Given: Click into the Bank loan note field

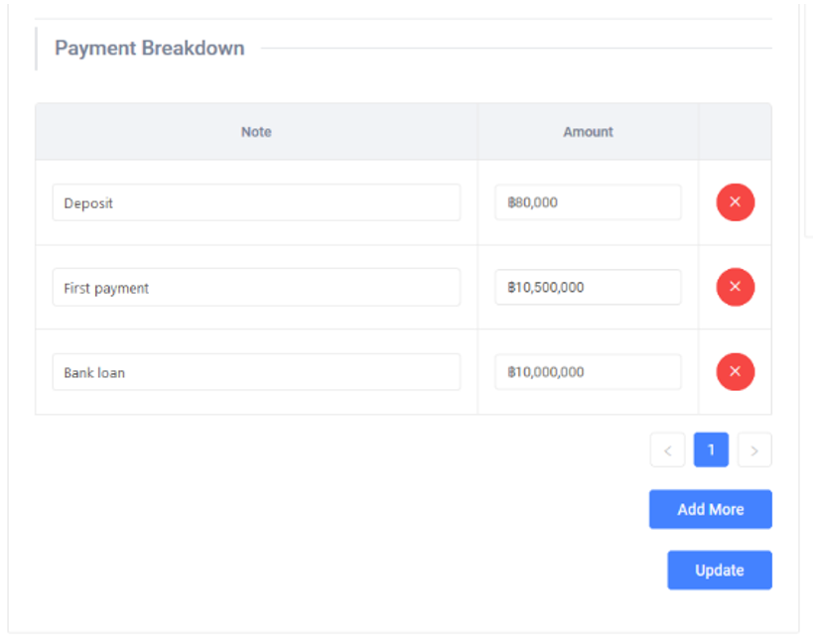Looking at the screenshot, I should click(x=256, y=372).
